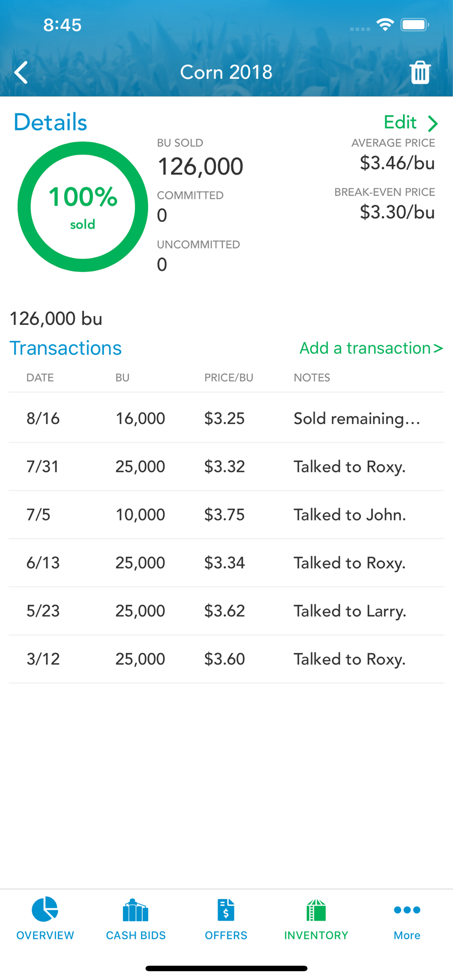
Task: Tap the back arrow icon
Action: [21, 73]
